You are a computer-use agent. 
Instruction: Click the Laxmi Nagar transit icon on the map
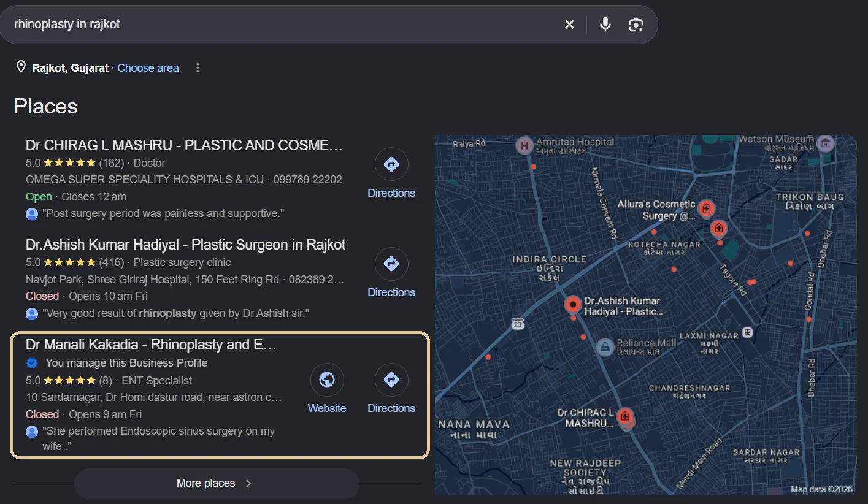tap(747, 332)
